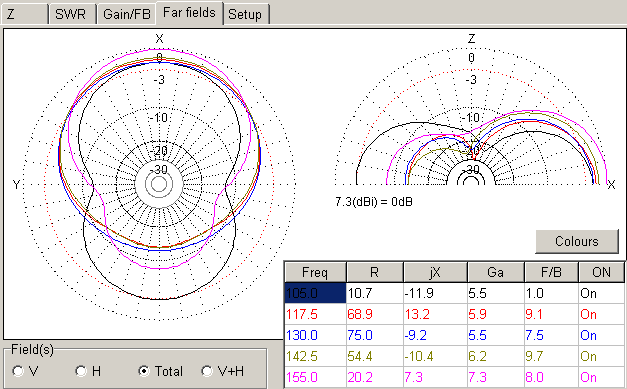Click the F/B value 8.0
This screenshot has height=389, width=627.
551,377
